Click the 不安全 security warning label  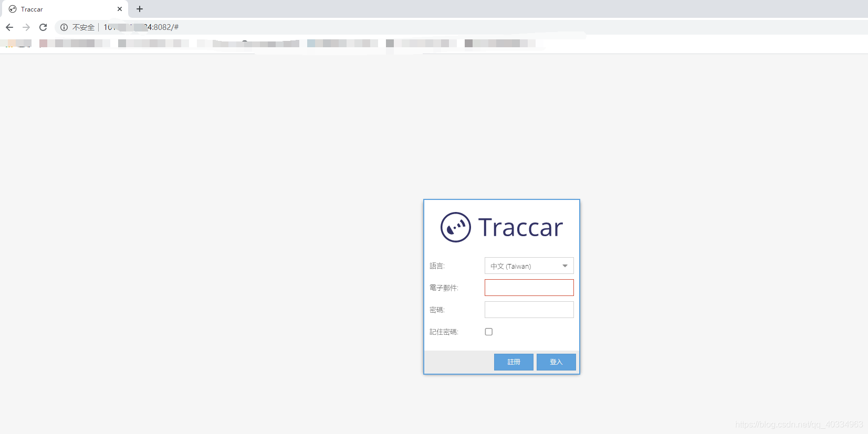click(83, 27)
